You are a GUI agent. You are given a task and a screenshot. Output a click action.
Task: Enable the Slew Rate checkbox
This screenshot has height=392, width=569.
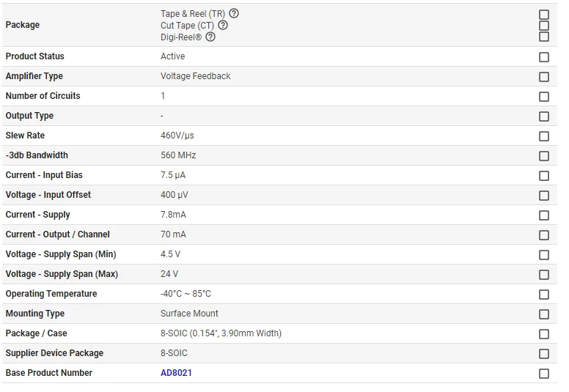coord(544,136)
